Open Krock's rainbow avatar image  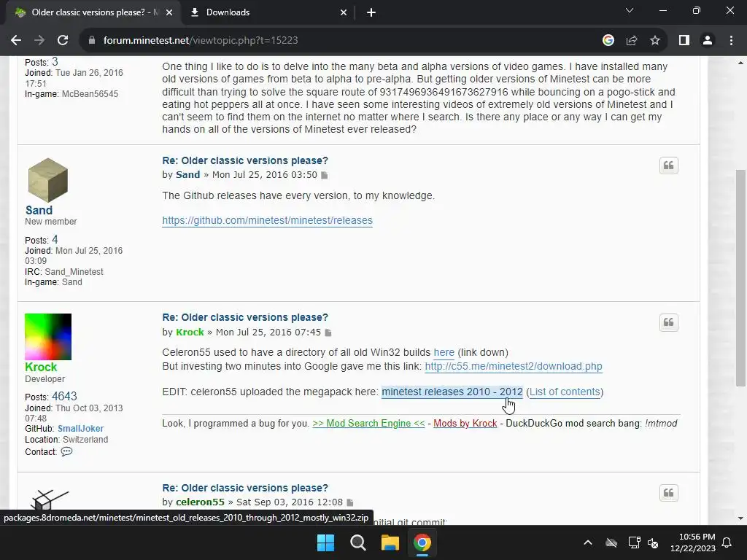tap(48, 337)
